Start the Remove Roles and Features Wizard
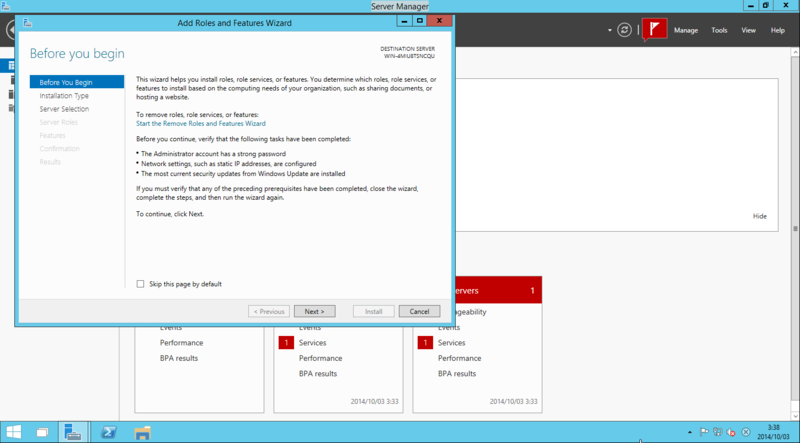The height and width of the screenshot is (443, 800). point(201,124)
